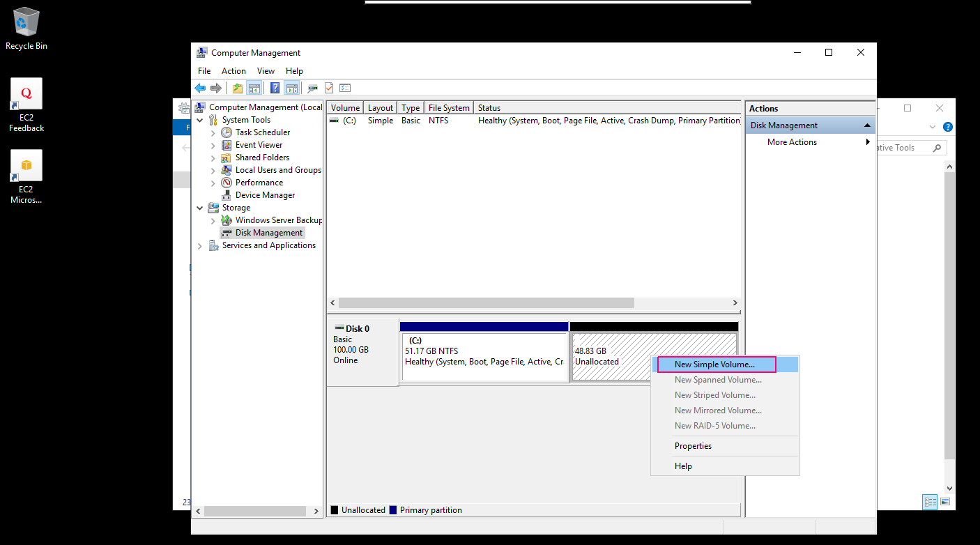Expand the Event Viewer node

tap(213, 145)
